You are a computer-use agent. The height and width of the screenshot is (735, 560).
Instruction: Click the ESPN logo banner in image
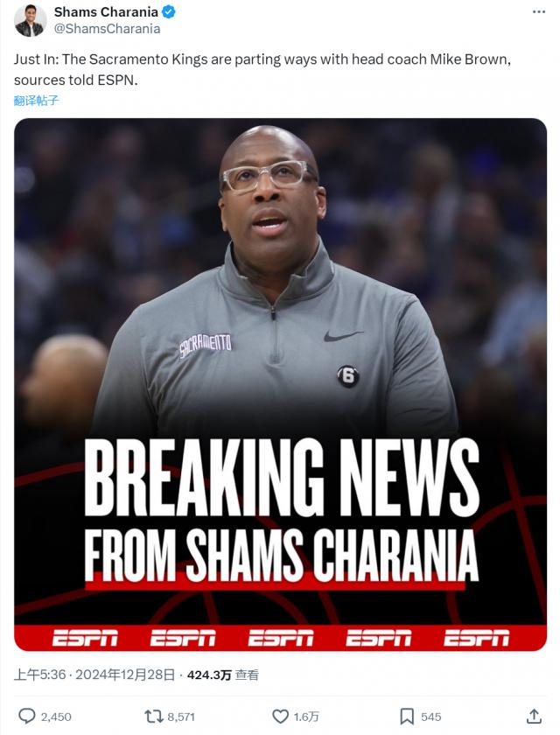[x=280, y=638]
